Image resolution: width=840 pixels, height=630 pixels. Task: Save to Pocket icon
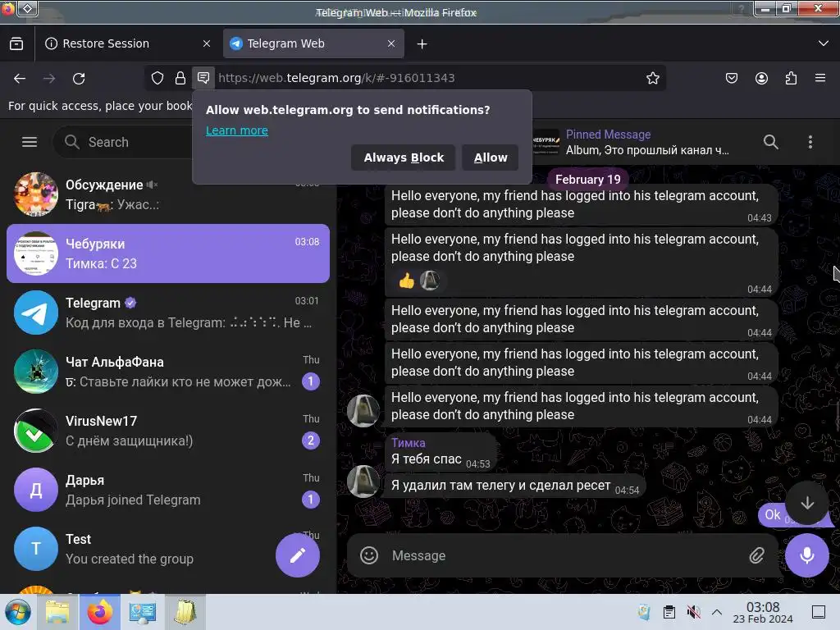click(x=731, y=78)
